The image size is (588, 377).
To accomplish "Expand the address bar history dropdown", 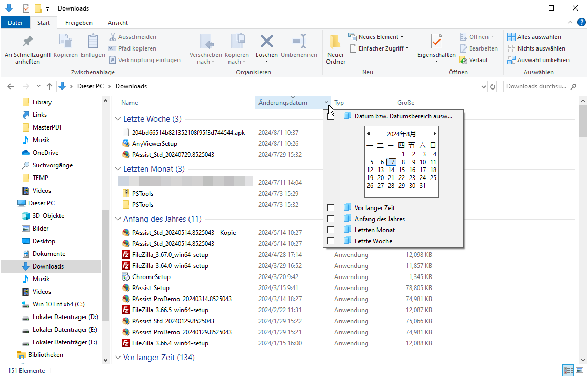I will pyautogui.click(x=483, y=87).
